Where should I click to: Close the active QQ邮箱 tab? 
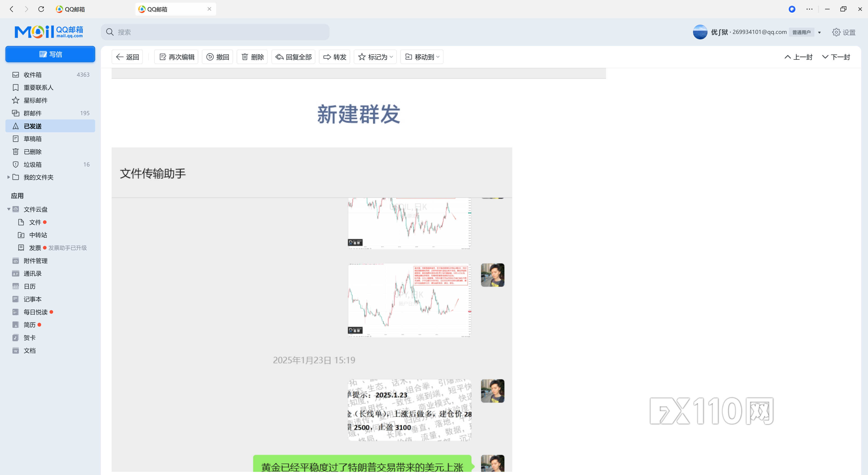pyautogui.click(x=209, y=9)
